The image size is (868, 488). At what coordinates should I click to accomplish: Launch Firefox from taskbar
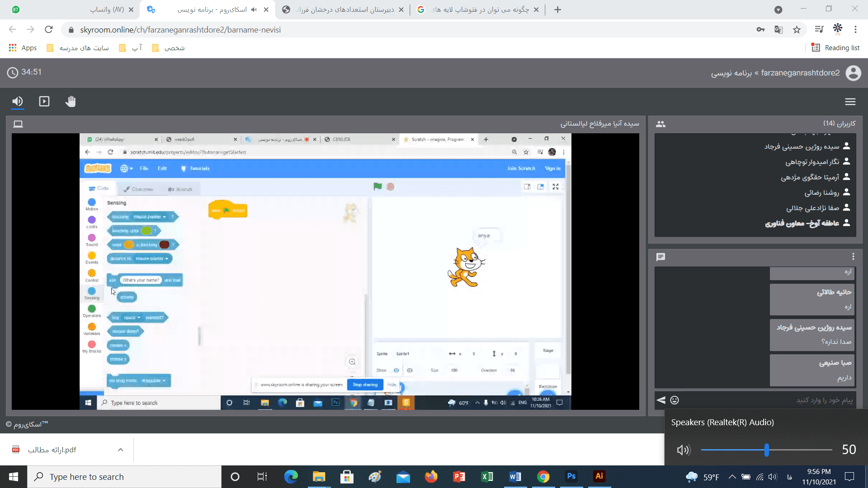coord(431,477)
